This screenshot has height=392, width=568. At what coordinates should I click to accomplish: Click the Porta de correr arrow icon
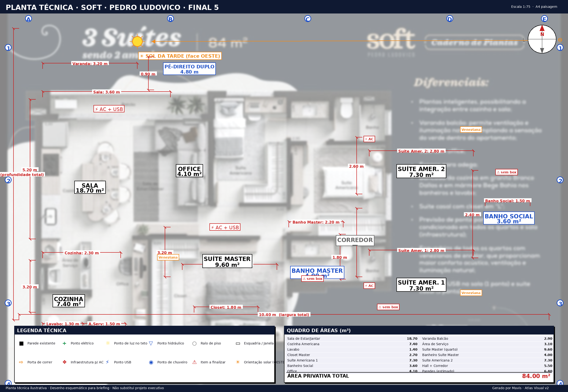21,362
